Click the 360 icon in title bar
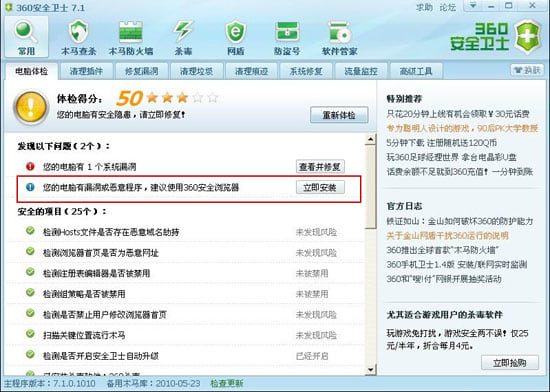 click(8, 7)
